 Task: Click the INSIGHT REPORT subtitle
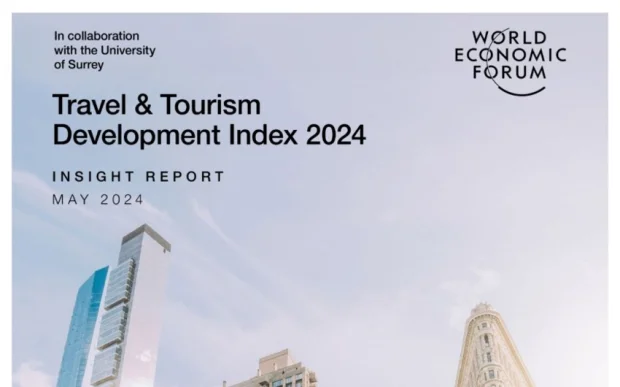(138, 176)
